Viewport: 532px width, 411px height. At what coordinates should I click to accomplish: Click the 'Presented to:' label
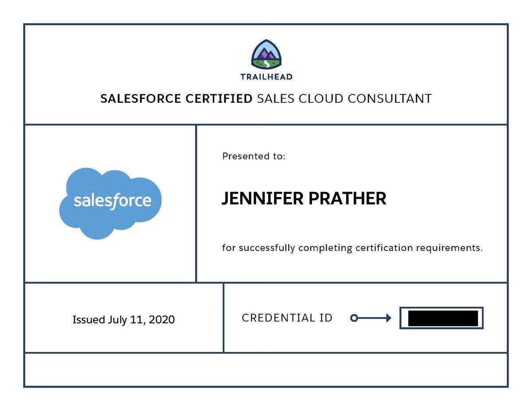click(x=254, y=156)
